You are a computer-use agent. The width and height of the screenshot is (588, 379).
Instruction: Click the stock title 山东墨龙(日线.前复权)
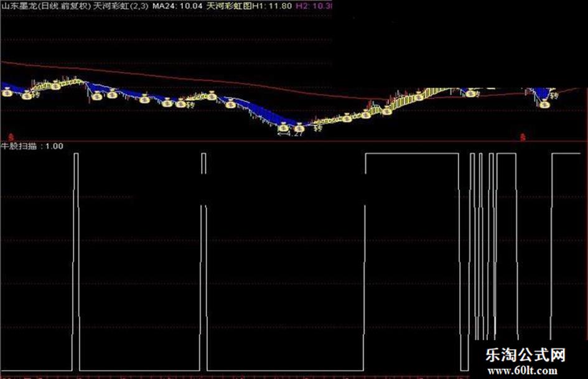tap(47, 6)
